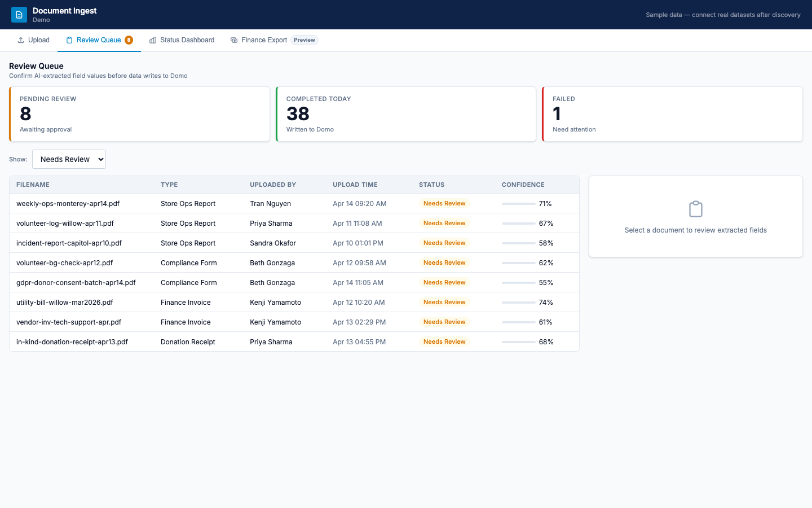Click the Compliance Form type in volunteer-bg-check row
Image resolution: width=812 pixels, height=508 pixels.
(x=189, y=262)
